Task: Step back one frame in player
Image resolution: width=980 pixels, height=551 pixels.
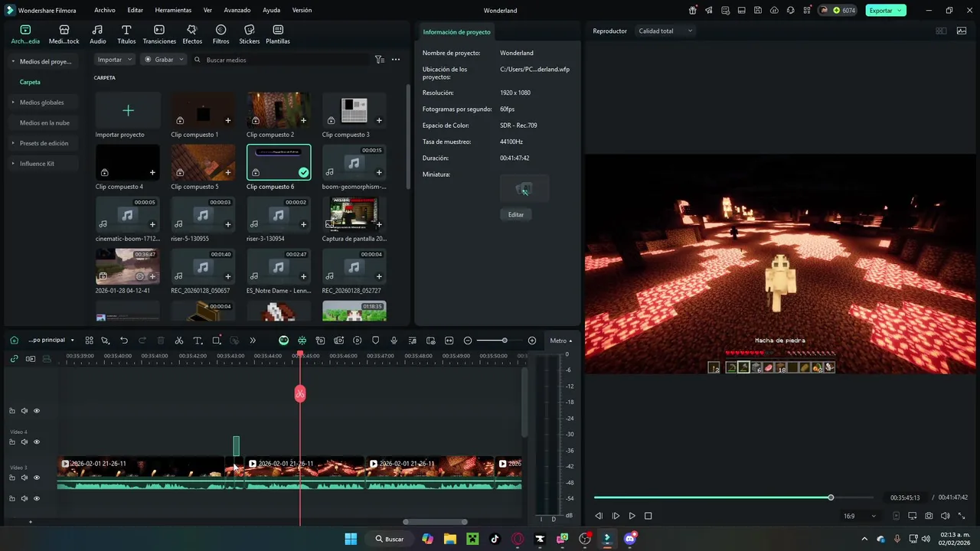Action: (599, 517)
